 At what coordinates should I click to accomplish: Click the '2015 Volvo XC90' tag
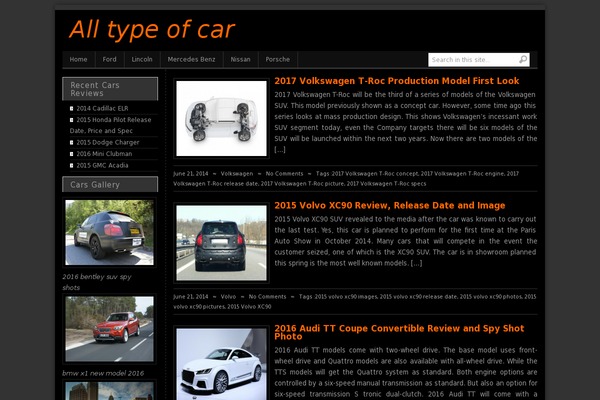pos(249,307)
